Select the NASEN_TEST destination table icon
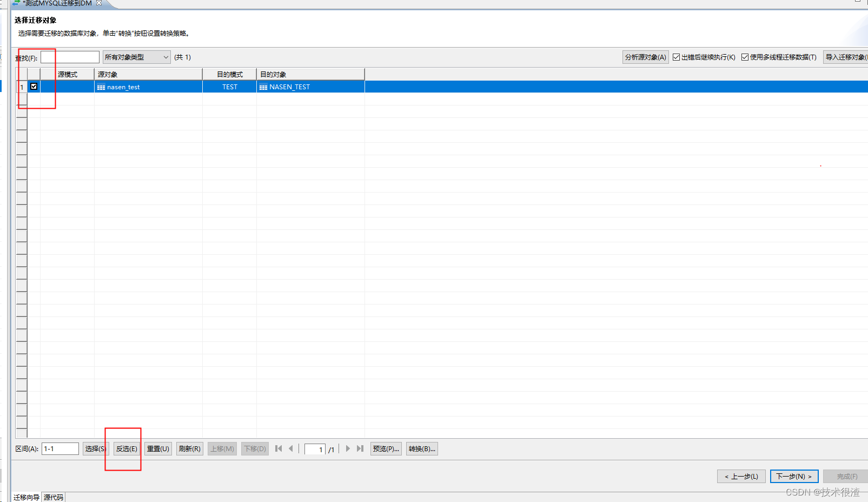The width and height of the screenshot is (868, 502). [263, 87]
